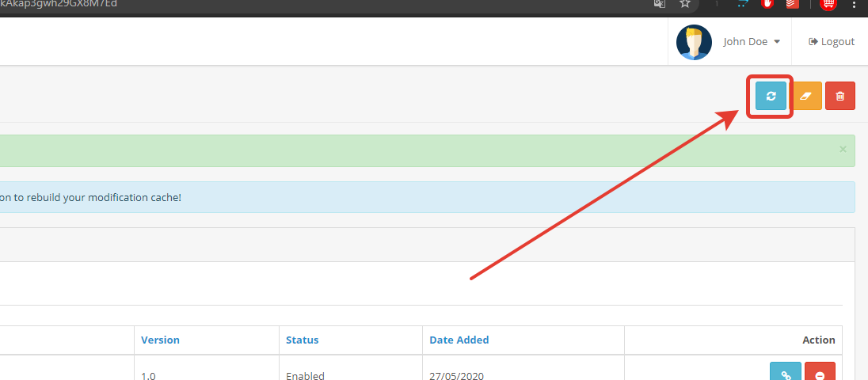Click the bookmark star in the address bar
868x380 pixels.
click(x=685, y=4)
